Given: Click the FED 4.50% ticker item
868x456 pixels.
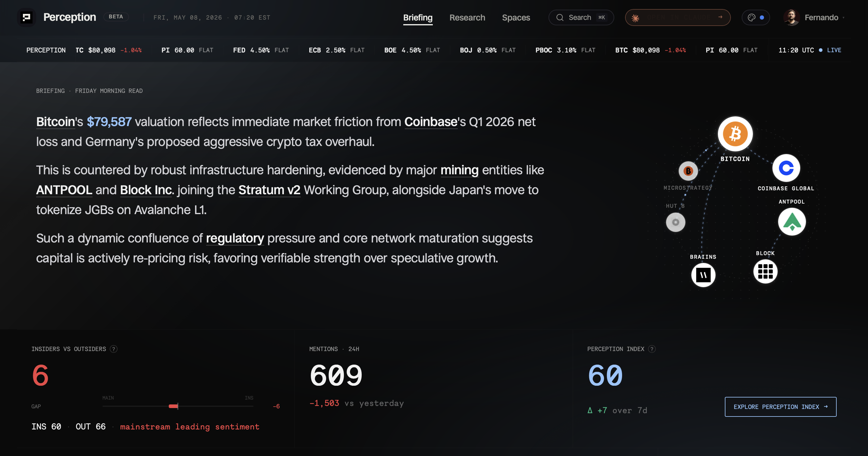Looking at the screenshot, I should click(x=261, y=50).
